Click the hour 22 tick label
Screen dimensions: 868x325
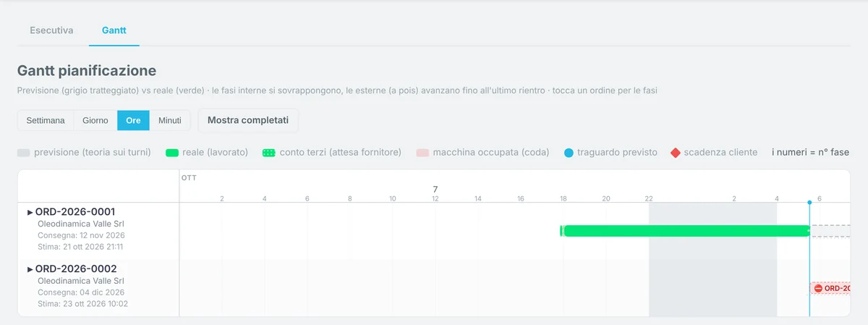click(649, 198)
